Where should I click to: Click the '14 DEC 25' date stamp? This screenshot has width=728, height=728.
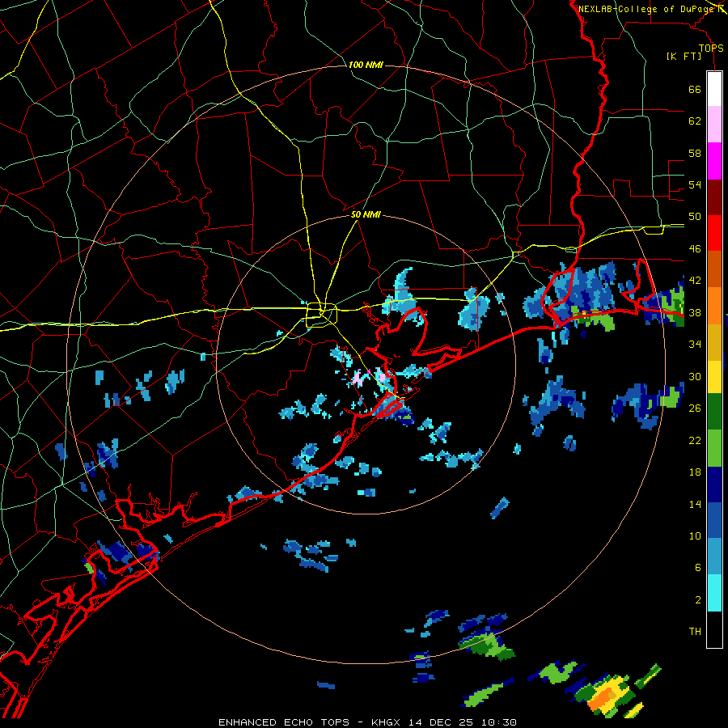pyautogui.click(x=440, y=722)
